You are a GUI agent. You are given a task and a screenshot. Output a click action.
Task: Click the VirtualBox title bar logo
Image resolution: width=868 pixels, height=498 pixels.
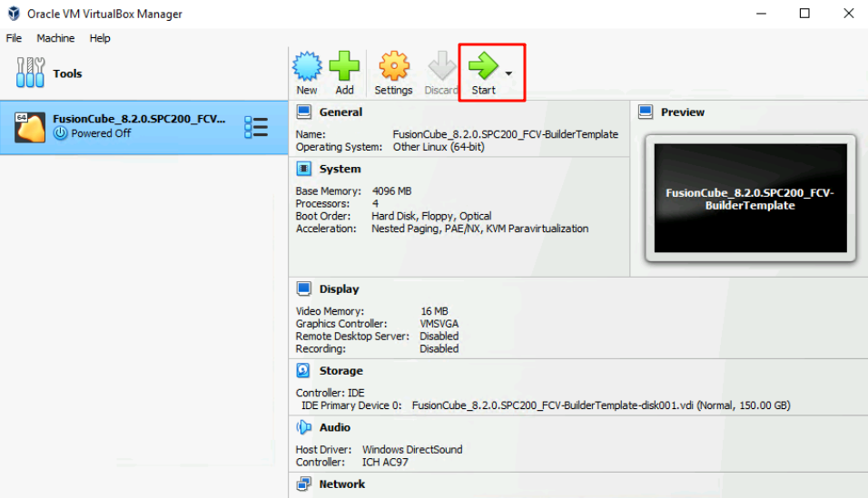coord(14,14)
